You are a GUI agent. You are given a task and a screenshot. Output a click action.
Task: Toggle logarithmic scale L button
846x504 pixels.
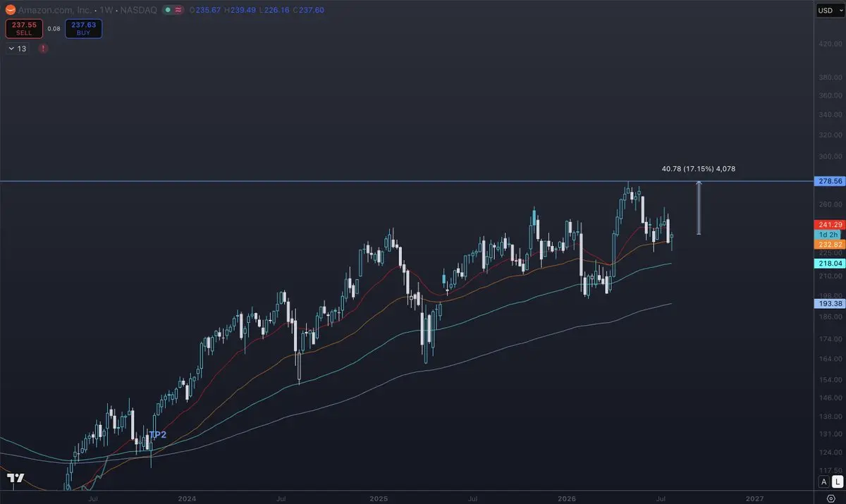pos(837,481)
